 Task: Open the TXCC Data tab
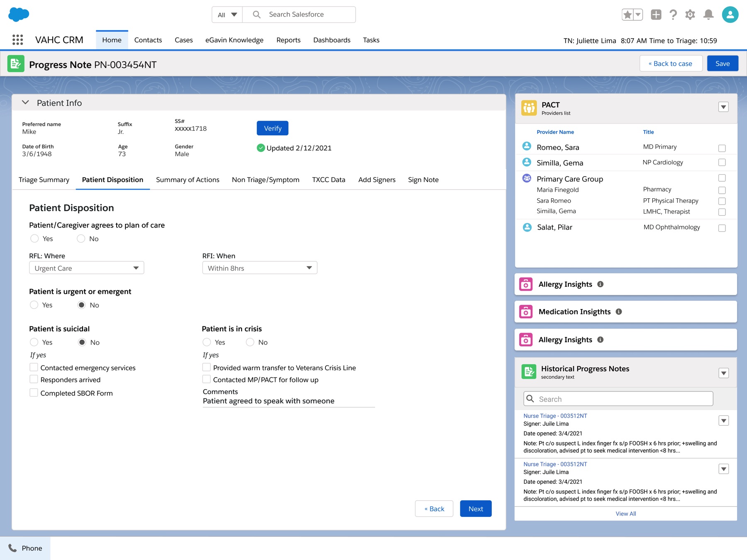329,180
